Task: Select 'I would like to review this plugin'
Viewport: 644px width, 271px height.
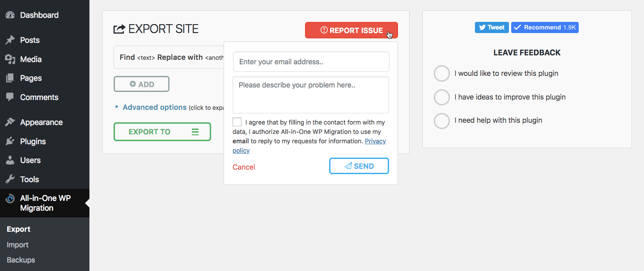Action: coord(442,74)
